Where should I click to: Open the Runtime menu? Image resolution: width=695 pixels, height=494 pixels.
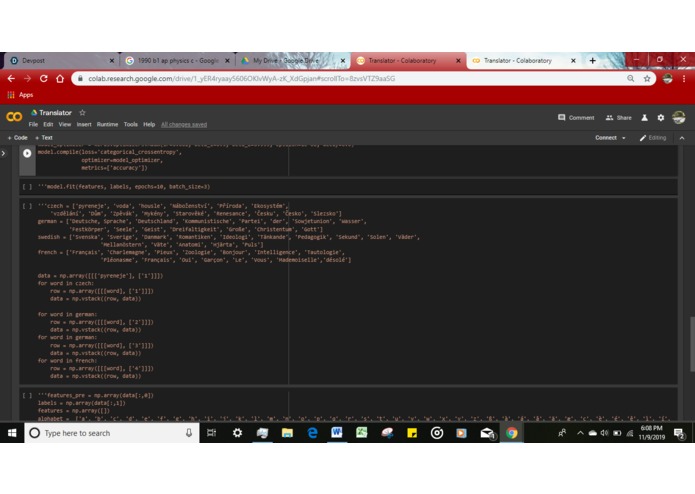(107, 124)
